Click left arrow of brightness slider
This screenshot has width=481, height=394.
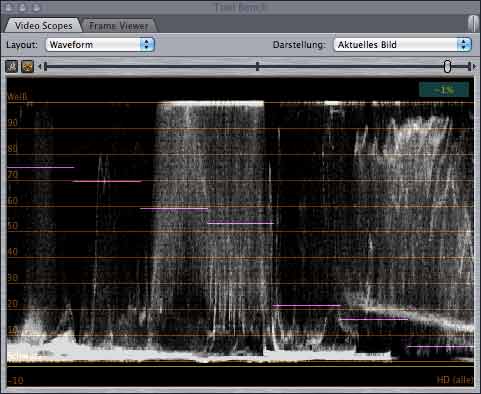tap(40, 67)
